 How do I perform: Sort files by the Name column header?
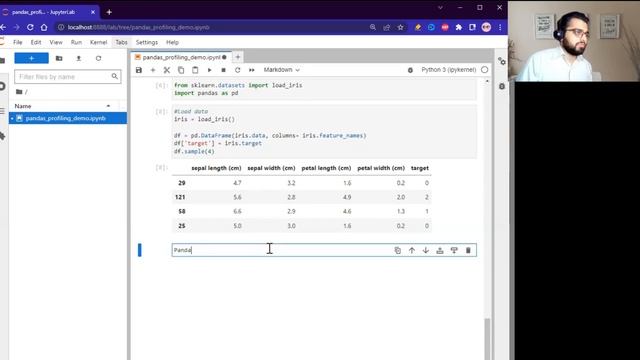[x=23, y=106]
